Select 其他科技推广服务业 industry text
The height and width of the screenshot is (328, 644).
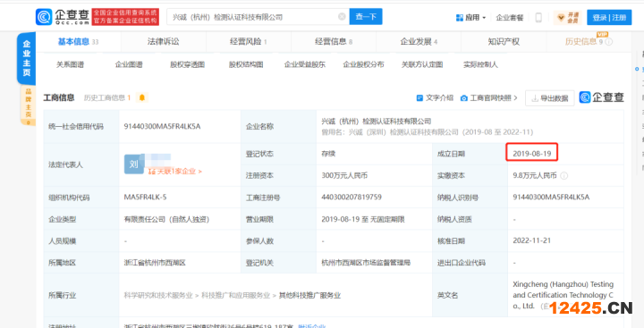pyautogui.click(x=309, y=295)
